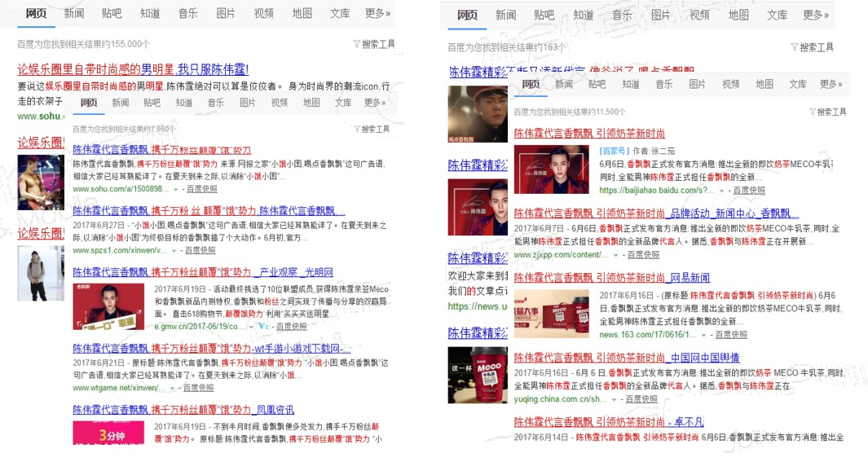The image size is (868, 462).
Task: Open 更多» on the 11,500-result page
Action: 831,84
